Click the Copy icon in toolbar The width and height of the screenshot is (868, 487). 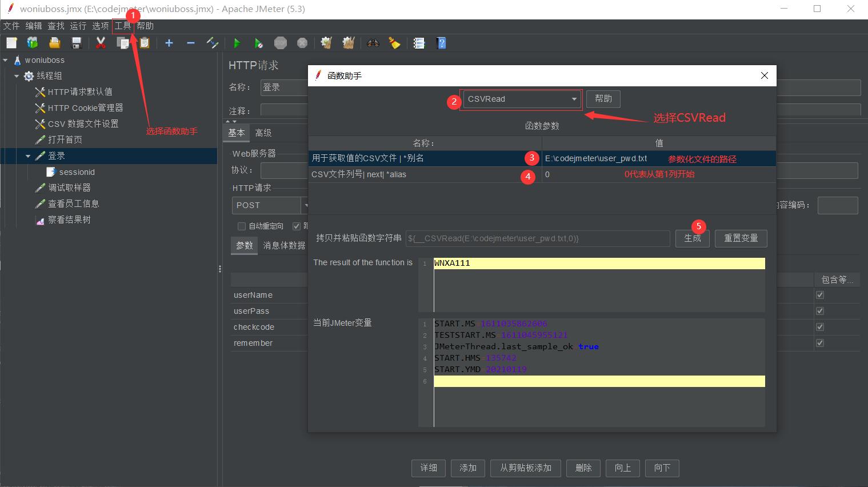[x=123, y=43]
